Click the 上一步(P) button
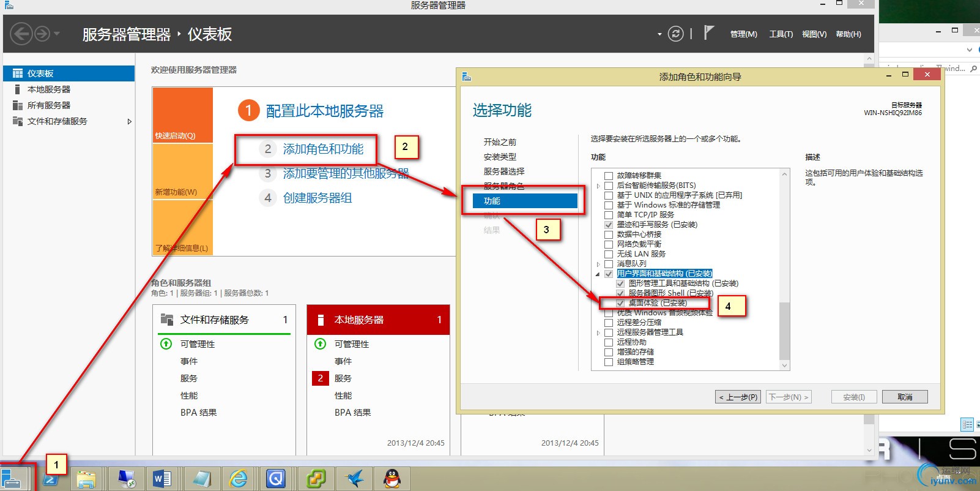Viewport: 980px width, 491px height. point(738,397)
